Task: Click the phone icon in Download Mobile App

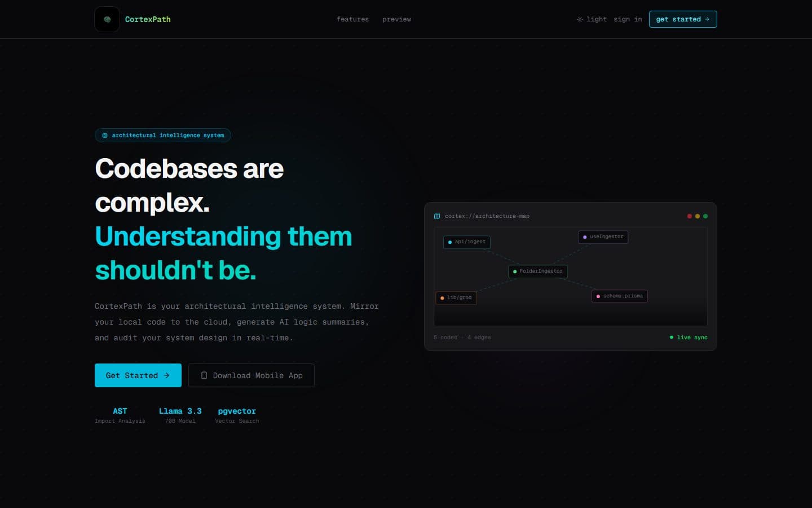Action: (x=204, y=375)
